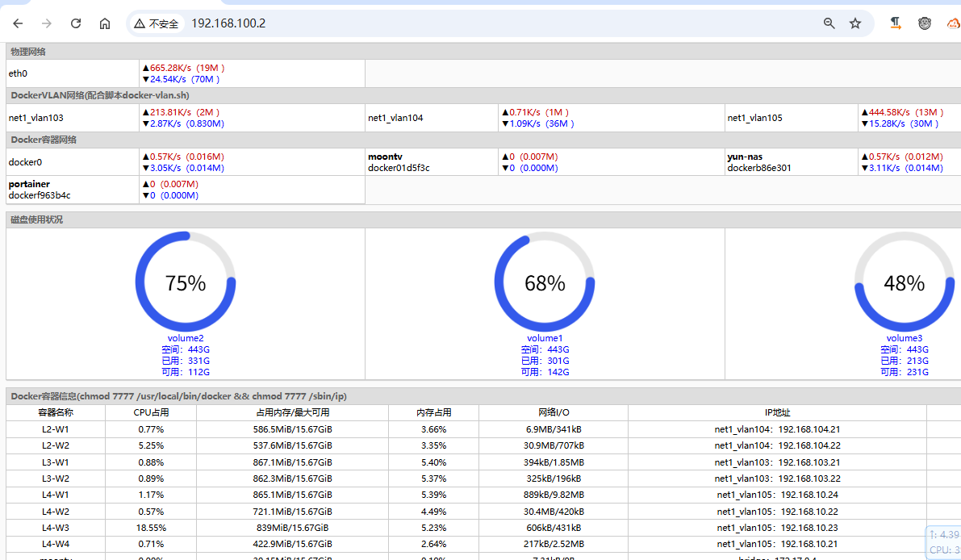Go to the browser home page
Screen dimensions: 961x560
coord(105,23)
